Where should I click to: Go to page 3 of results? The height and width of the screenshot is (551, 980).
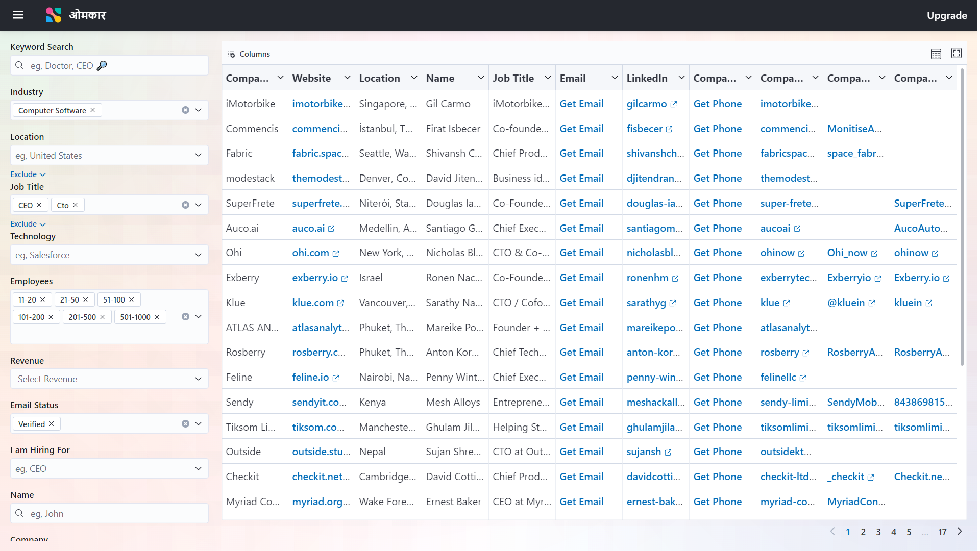[x=878, y=532]
